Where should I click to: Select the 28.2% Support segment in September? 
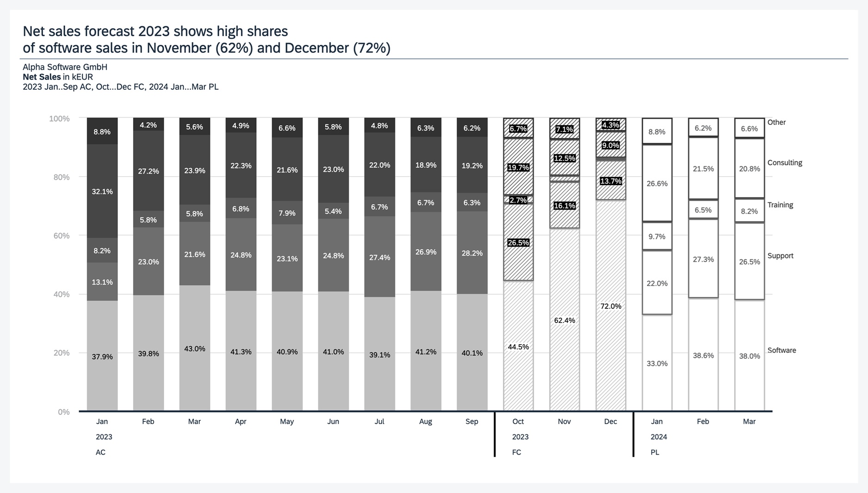[472, 253]
